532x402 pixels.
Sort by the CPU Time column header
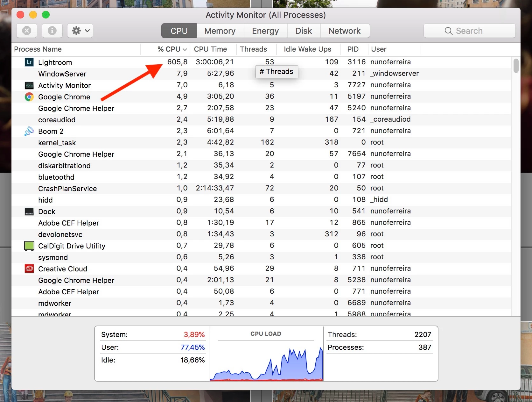213,49
